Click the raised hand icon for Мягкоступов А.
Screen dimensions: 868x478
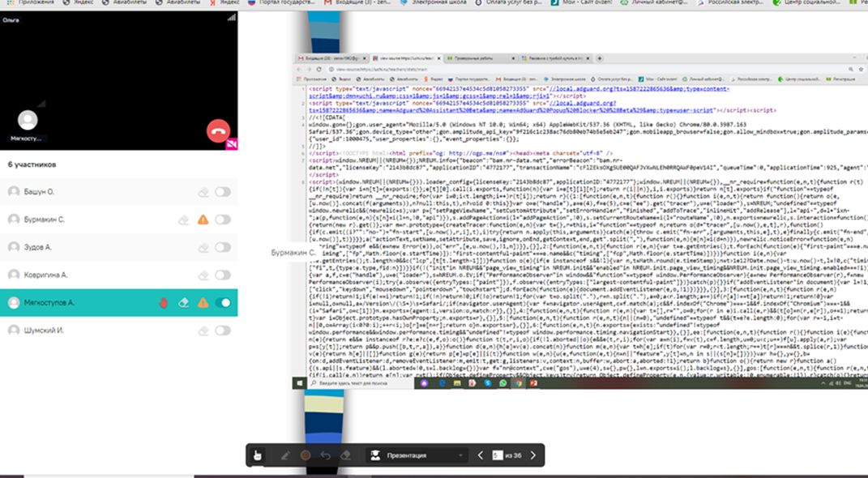tap(163, 303)
